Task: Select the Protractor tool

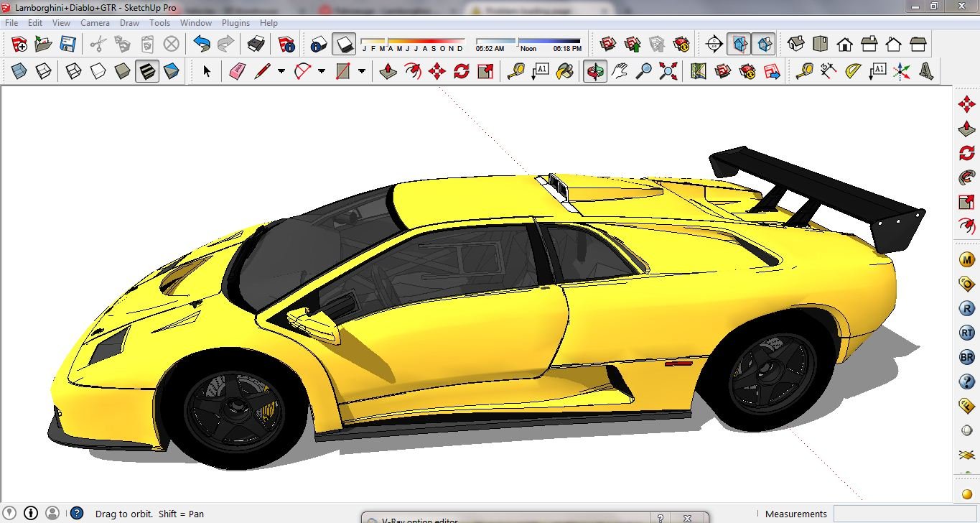Action: coord(853,71)
